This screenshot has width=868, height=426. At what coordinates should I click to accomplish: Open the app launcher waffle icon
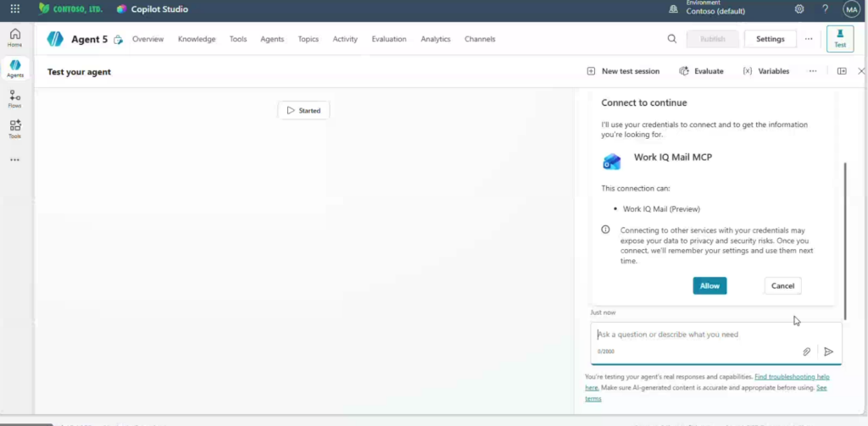point(14,9)
